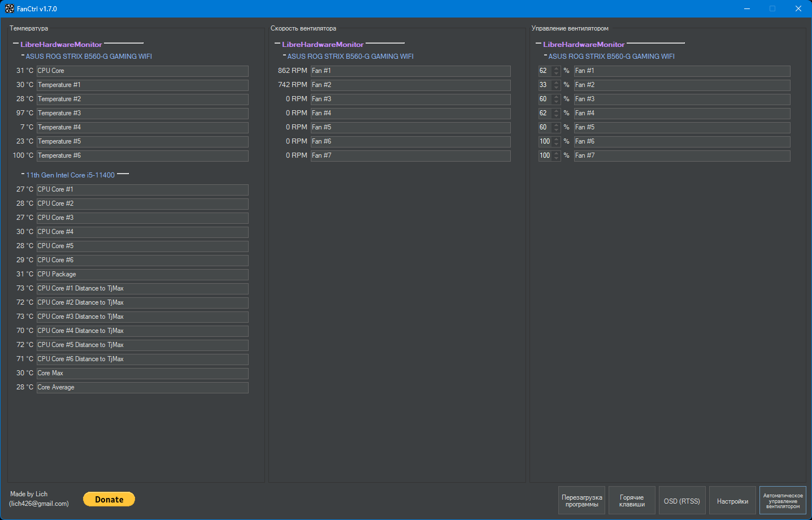
Task: Click the Перезагрузка программы button
Action: 581,500
